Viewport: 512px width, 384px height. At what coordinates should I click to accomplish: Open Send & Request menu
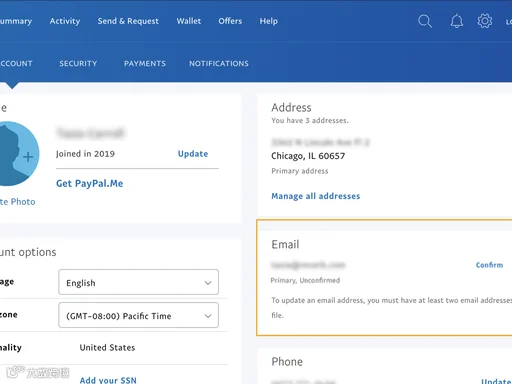128,21
